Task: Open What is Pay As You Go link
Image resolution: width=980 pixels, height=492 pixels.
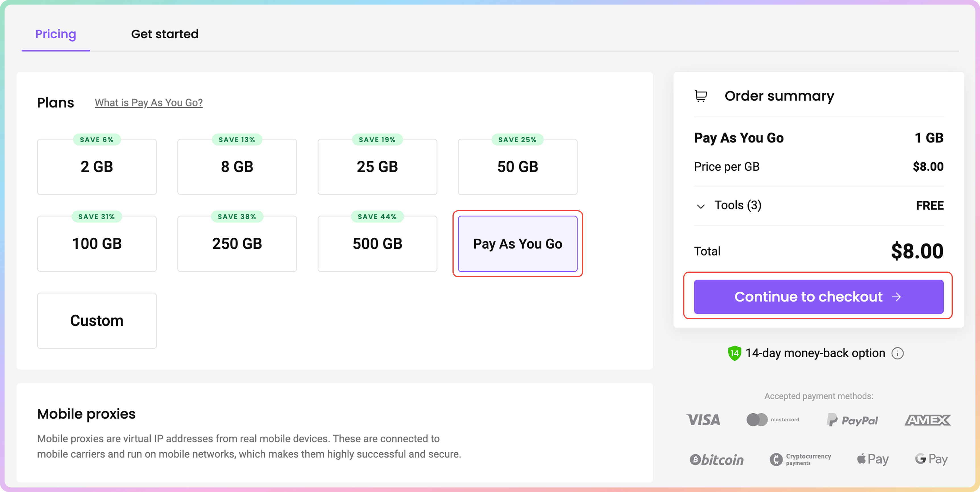Action: pos(148,103)
